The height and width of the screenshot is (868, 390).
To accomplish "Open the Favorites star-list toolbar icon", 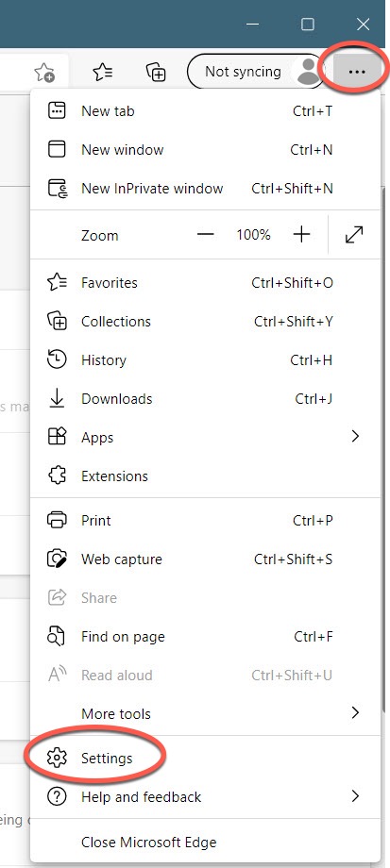I will 103,72.
